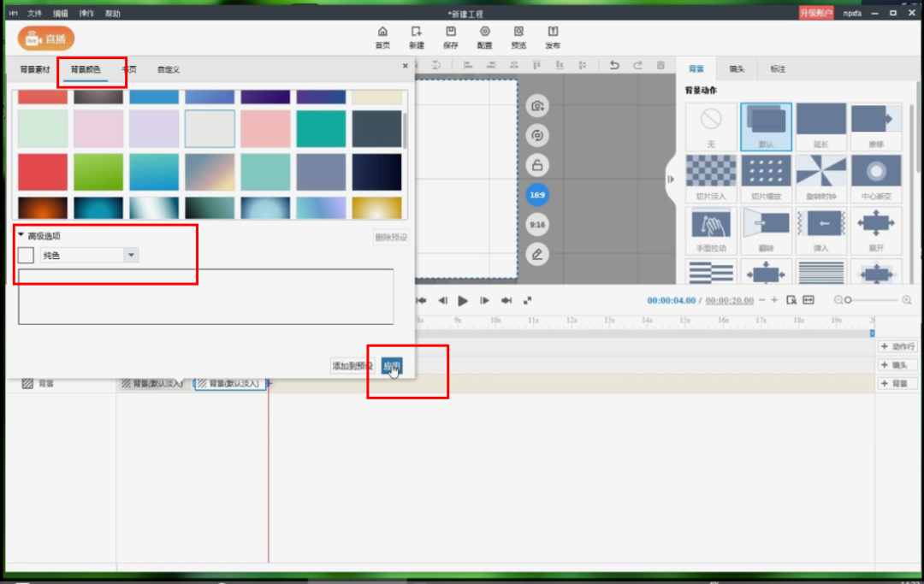Switch aspect ratio to 9:16
Screen dimensions: 924x584
(537, 224)
